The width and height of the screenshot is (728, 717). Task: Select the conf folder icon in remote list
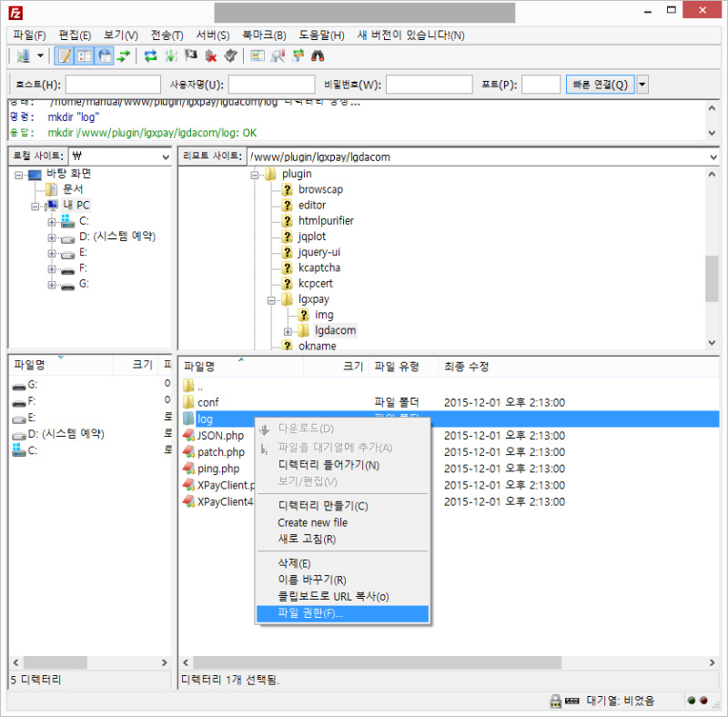[188, 402]
